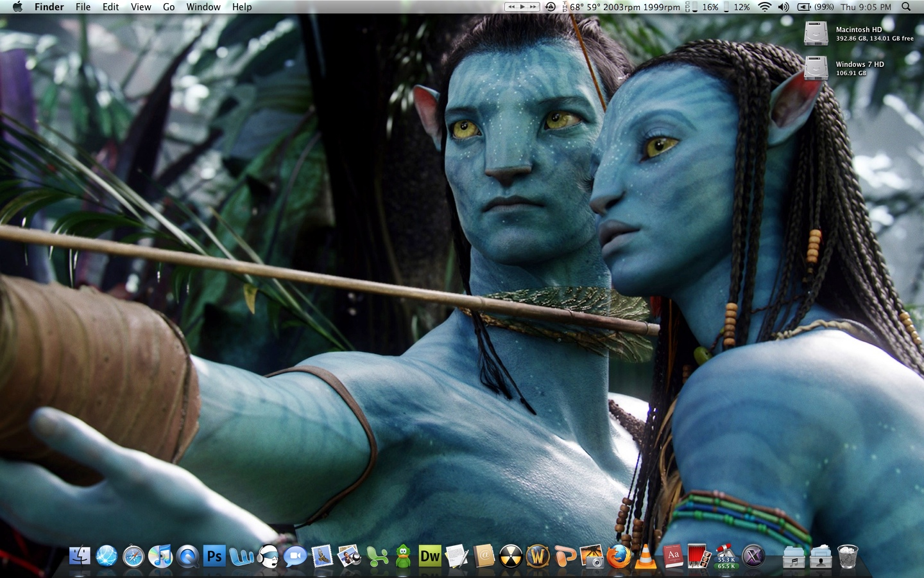Image resolution: width=924 pixels, height=578 pixels.
Task: Open the Music folder stack in Dock
Action: point(794,556)
